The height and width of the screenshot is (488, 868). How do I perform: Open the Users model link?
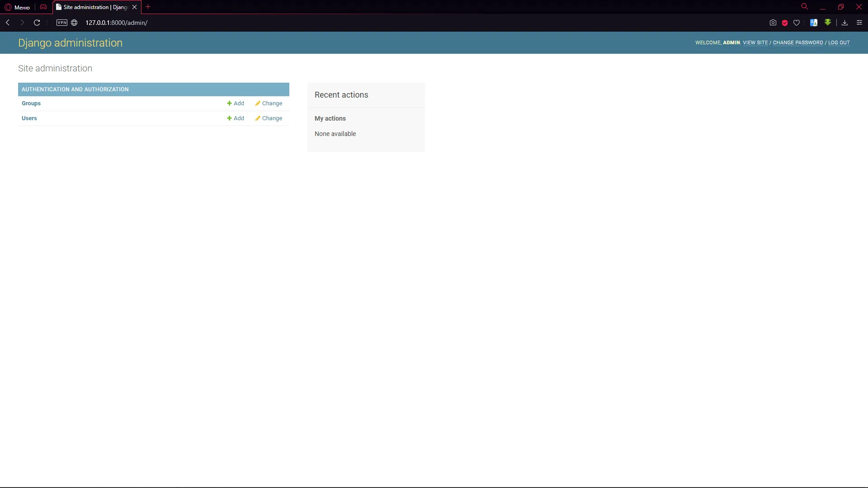29,118
